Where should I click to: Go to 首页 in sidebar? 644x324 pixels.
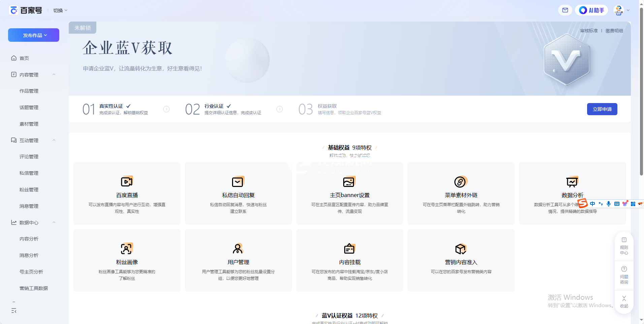point(24,58)
